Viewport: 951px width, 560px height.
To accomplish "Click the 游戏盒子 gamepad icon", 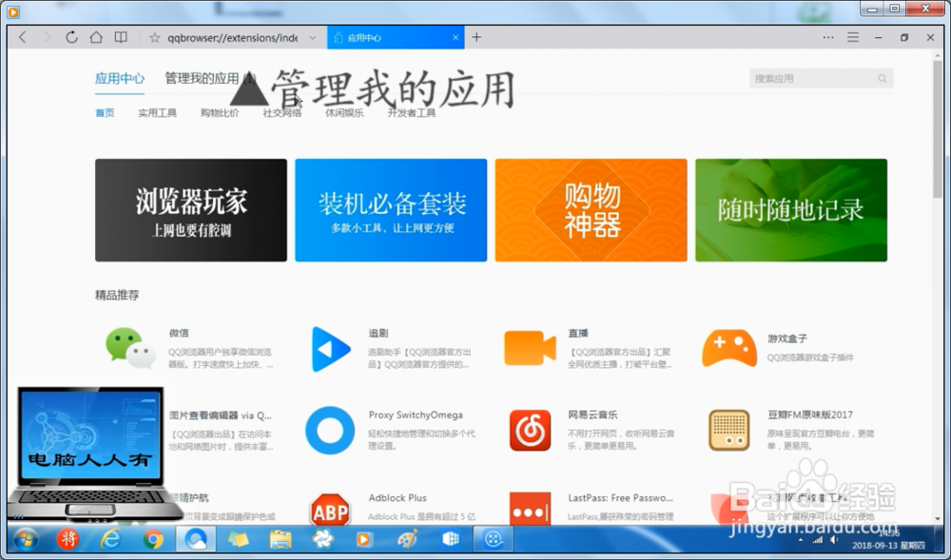I will click(x=729, y=349).
